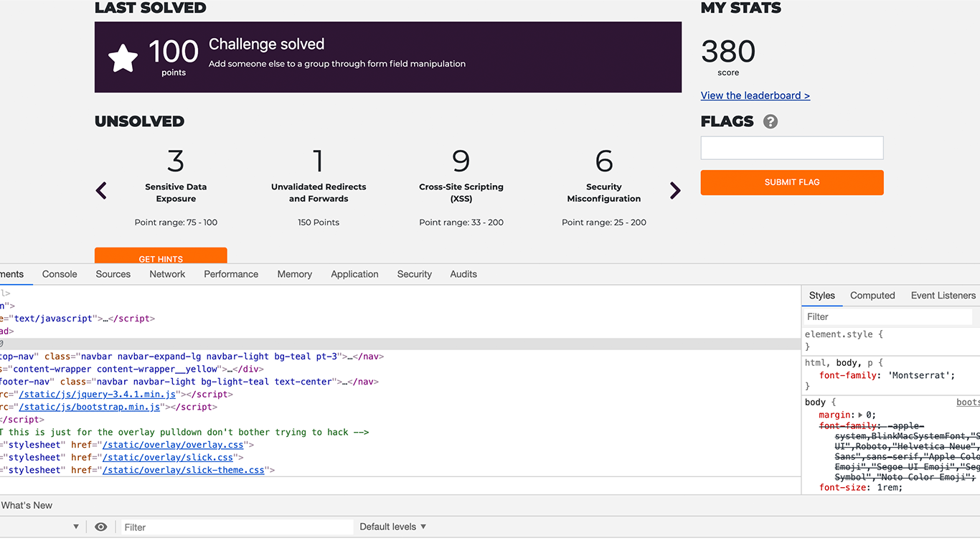Click the element.style rule in Styles

[842, 334]
